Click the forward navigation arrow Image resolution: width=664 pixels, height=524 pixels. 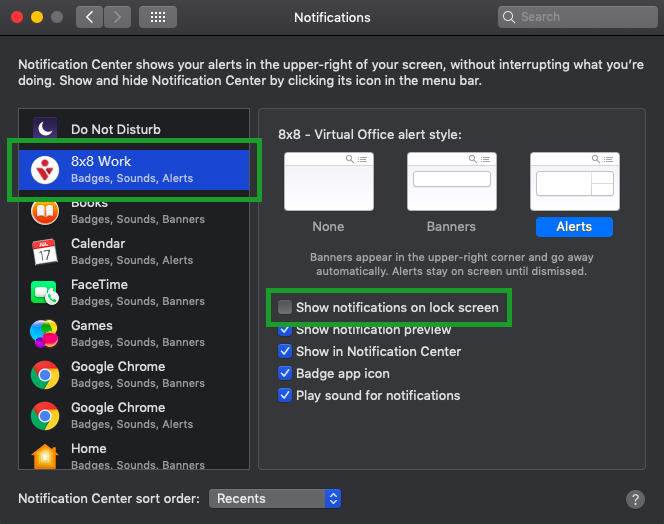(x=117, y=17)
